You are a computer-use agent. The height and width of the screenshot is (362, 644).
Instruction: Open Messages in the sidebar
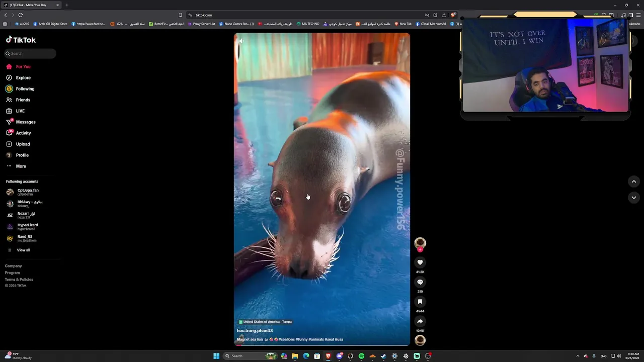21,122
